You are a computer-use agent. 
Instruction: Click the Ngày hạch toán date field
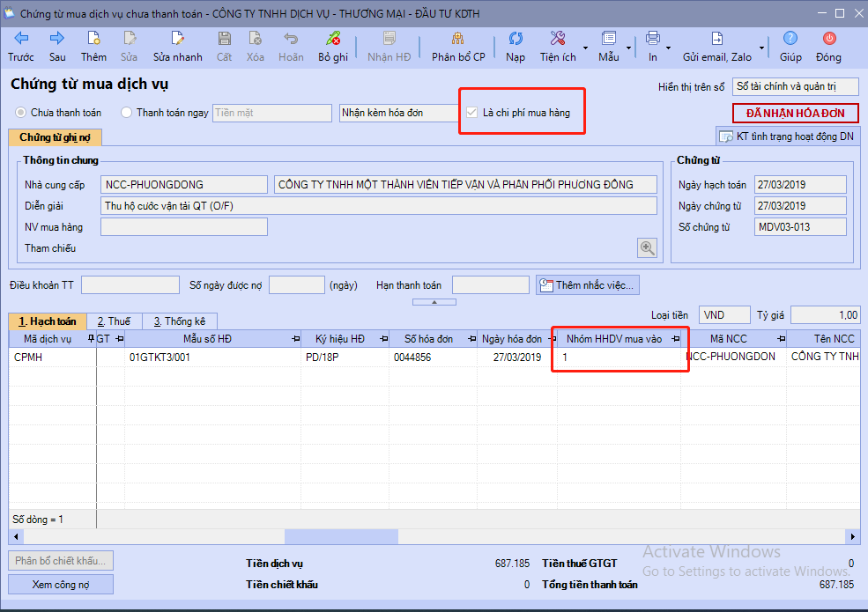click(x=800, y=185)
